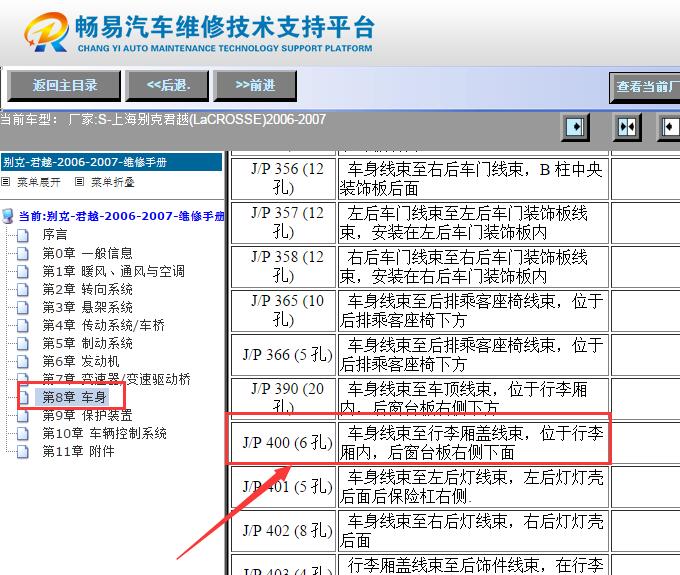Click description 车身线束至右后车门线束，B 柱中央
This screenshot has width=680, height=575.
[473, 179]
